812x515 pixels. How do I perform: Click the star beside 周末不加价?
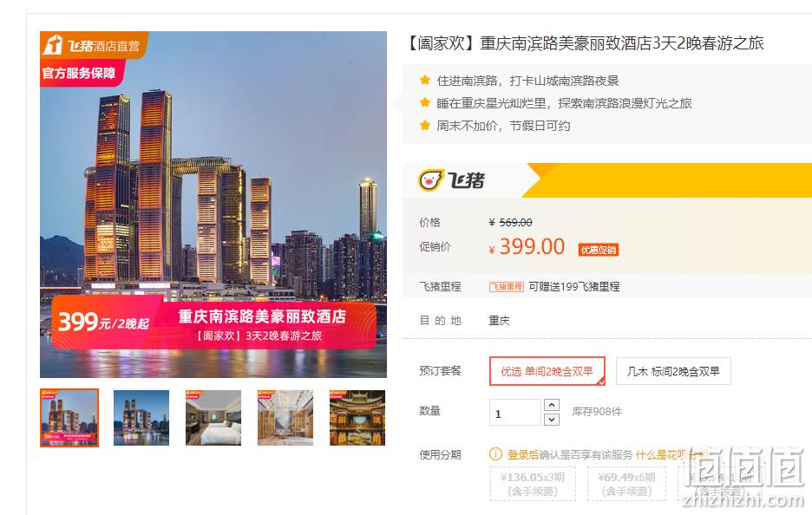point(425,125)
